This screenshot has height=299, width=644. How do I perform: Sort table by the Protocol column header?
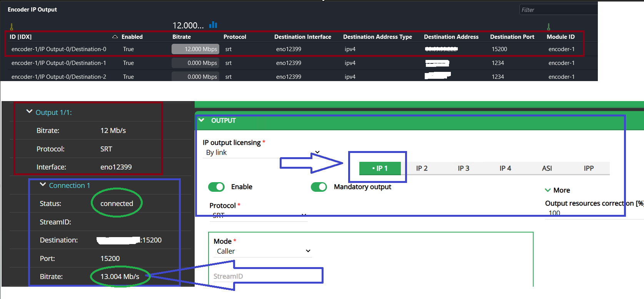pos(235,37)
